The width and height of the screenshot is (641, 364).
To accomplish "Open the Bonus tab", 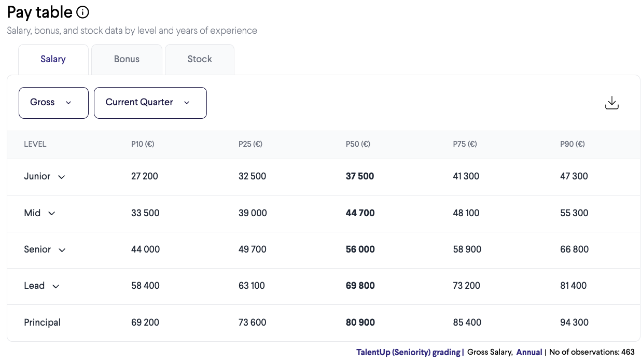I will click(x=127, y=59).
